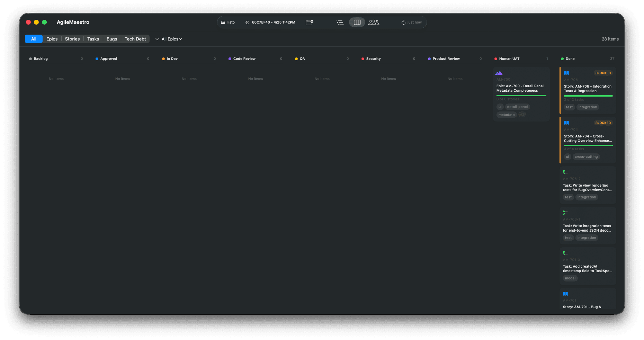
Task: Switch to the Bugs filter tab
Action: (112, 39)
